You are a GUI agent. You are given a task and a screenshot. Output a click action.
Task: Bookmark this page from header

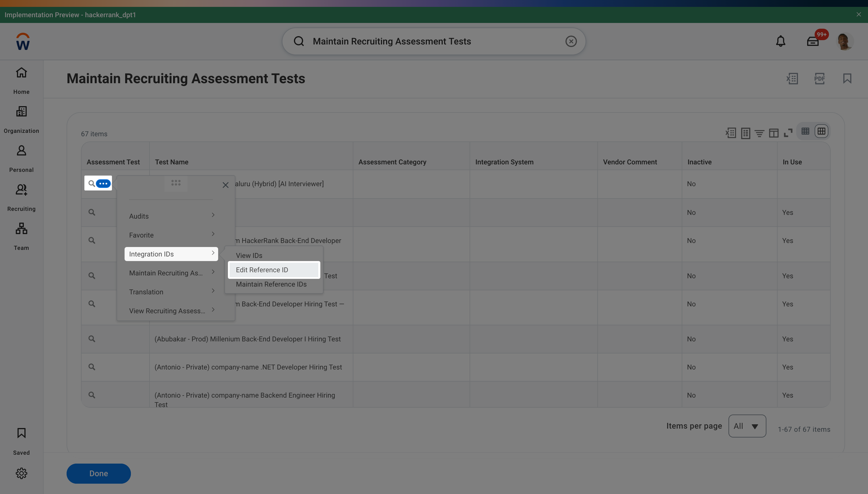click(847, 78)
